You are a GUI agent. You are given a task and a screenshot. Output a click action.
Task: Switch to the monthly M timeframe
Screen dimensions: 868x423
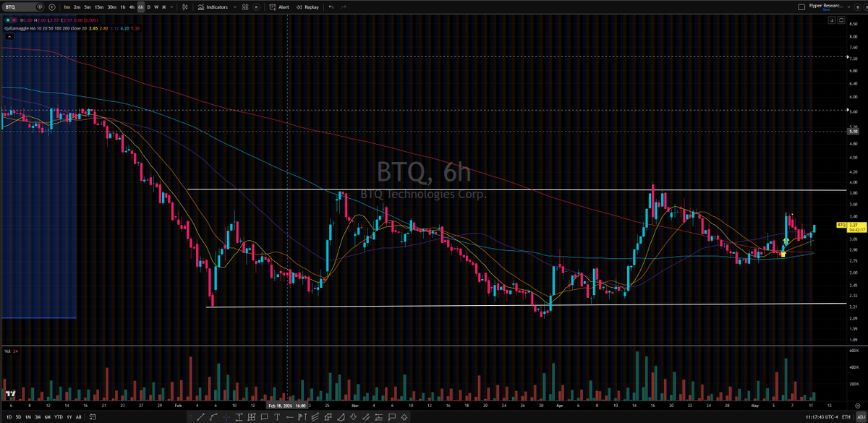tap(164, 7)
